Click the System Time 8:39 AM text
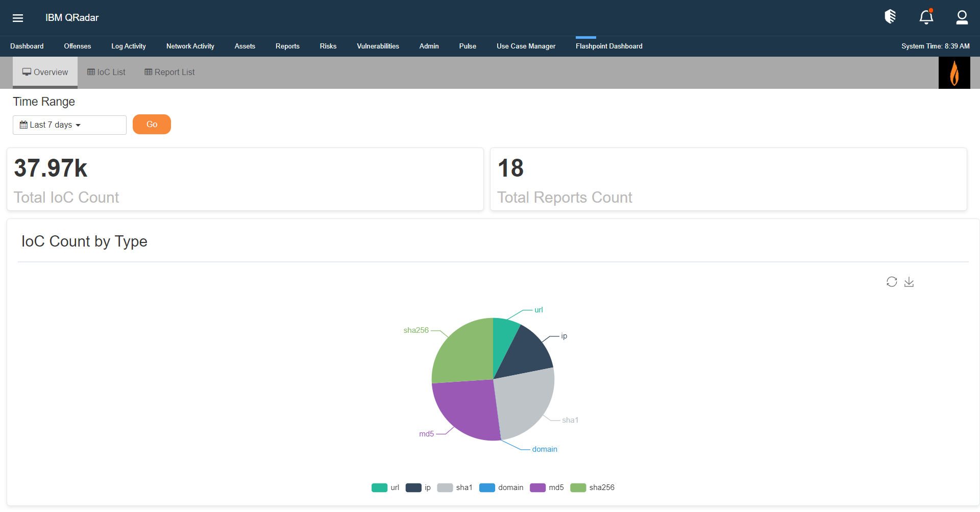This screenshot has width=980, height=512. [x=935, y=46]
